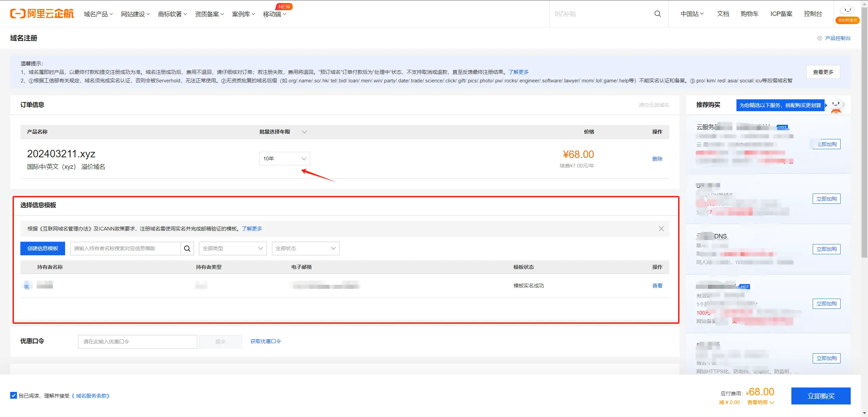868x417 pixels.
Task: Click the template search magnifier icon
Action: (x=187, y=248)
